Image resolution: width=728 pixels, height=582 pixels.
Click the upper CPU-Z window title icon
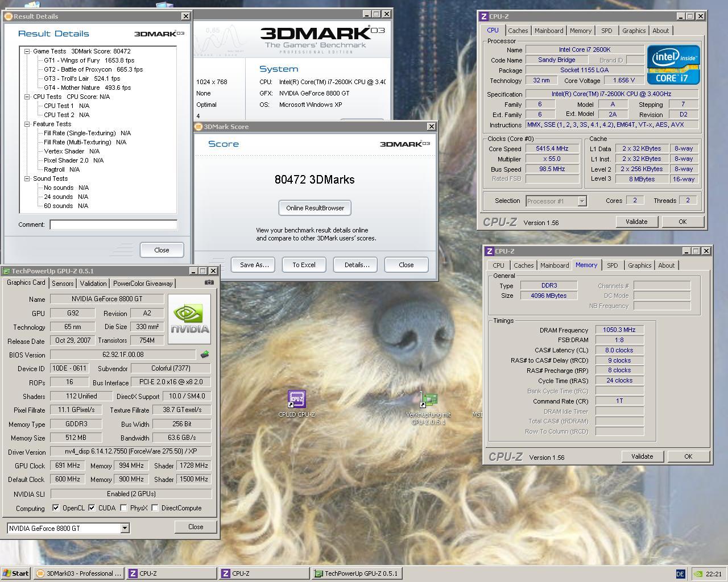(x=484, y=16)
